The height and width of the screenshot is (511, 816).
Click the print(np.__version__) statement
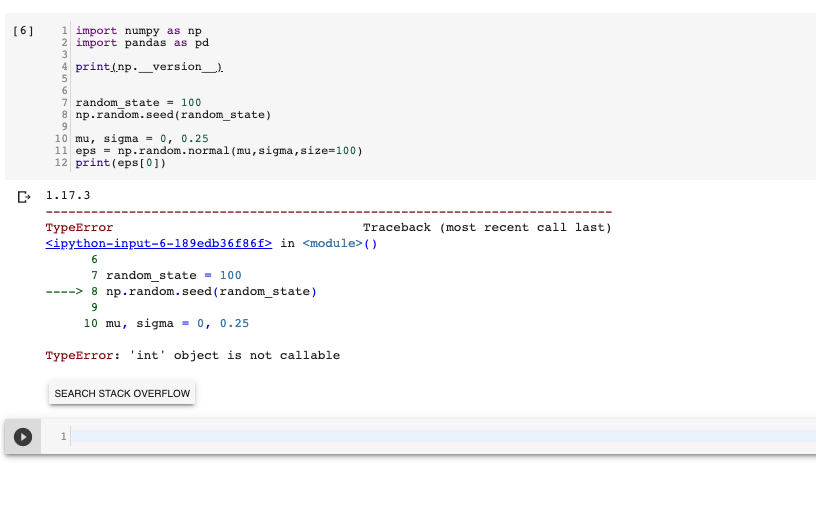(149, 66)
